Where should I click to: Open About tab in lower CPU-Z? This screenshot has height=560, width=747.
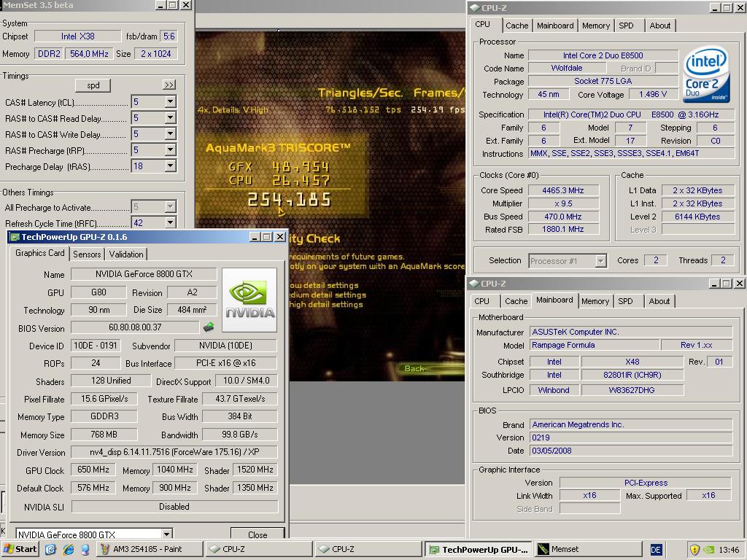[x=659, y=301]
